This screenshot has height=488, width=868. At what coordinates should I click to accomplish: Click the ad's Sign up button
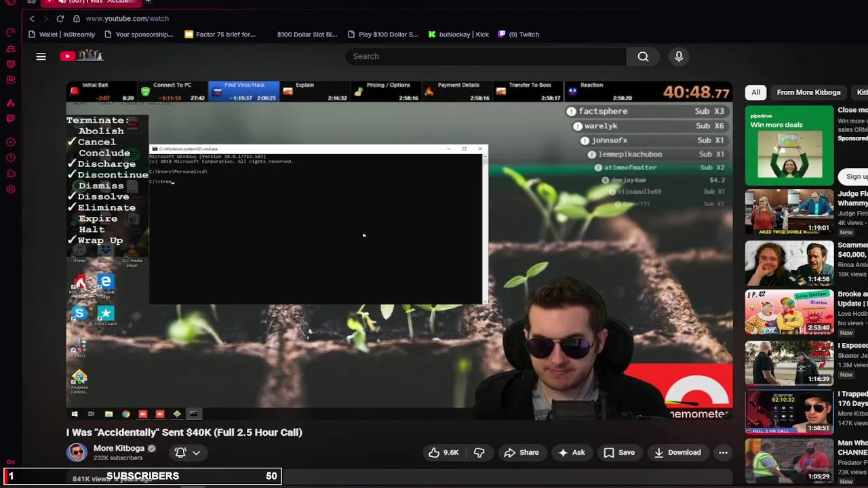pos(856,176)
